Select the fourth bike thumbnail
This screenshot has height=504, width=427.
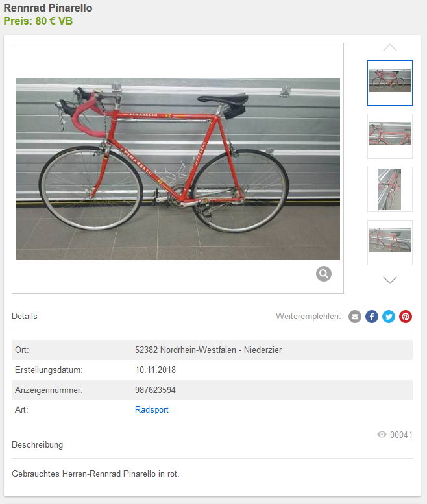pyautogui.click(x=390, y=243)
